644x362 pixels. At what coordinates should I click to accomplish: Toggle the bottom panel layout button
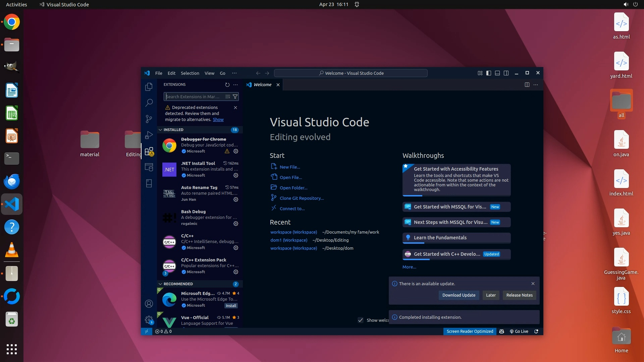[497, 73]
